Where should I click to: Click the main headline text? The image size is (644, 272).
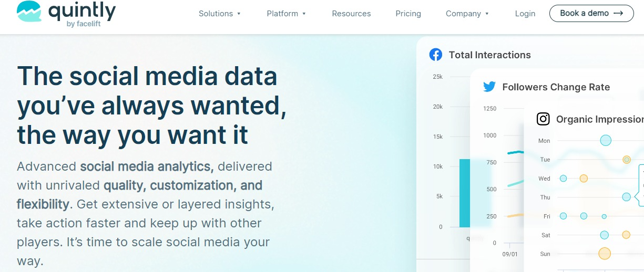[x=152, y=106]
